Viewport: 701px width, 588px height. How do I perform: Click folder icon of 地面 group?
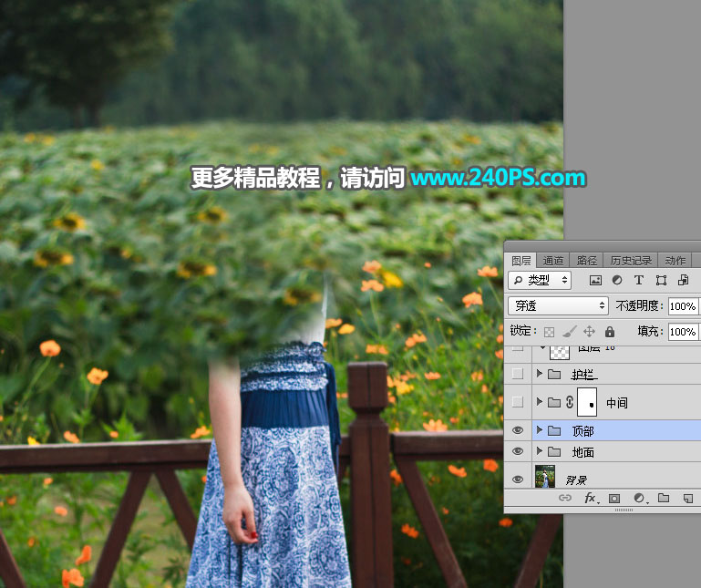(554, 451)
